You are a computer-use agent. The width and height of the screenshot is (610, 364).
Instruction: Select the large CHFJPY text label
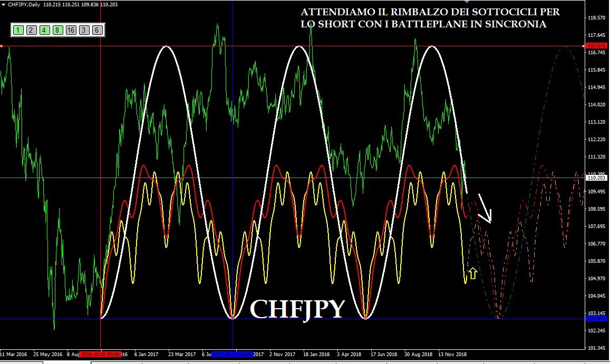click(x=297, y=309)
